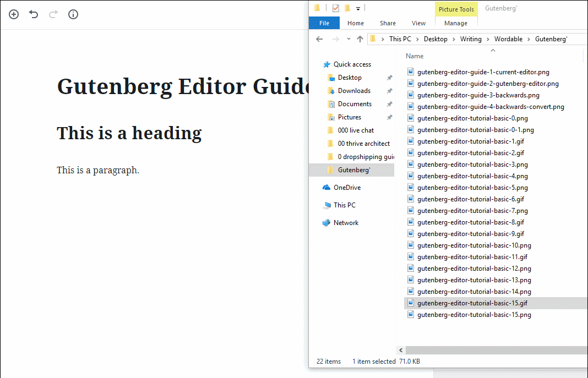588x378 pixels.
Task: Click the horizontal scrollbar left arrow
Action: pyautogui.click(x=401, y=350)
